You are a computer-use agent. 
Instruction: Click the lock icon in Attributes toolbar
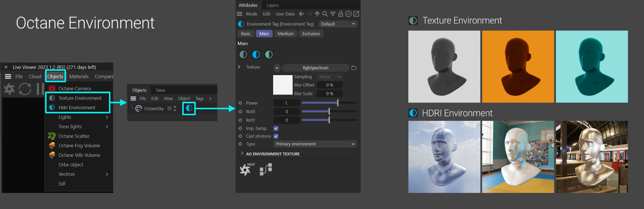[x=341, y=14]
